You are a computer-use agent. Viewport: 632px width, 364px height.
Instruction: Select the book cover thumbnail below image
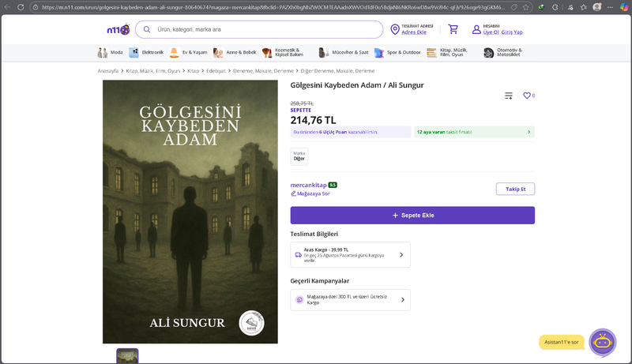(x=127, y=356)
